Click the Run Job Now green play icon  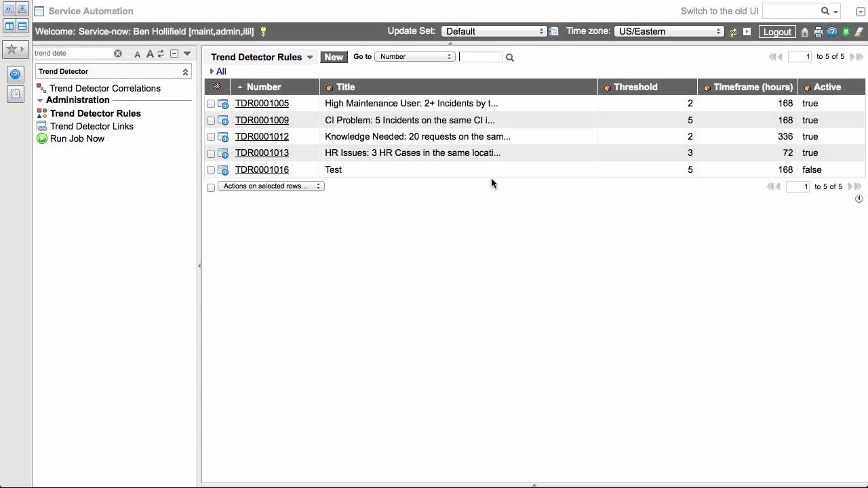pos(42,139)
